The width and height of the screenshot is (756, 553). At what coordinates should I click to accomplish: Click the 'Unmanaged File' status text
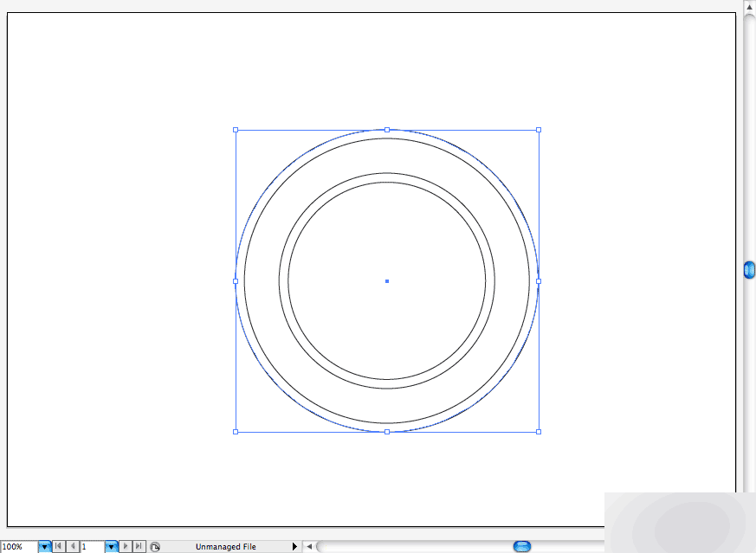pos(226,547)
